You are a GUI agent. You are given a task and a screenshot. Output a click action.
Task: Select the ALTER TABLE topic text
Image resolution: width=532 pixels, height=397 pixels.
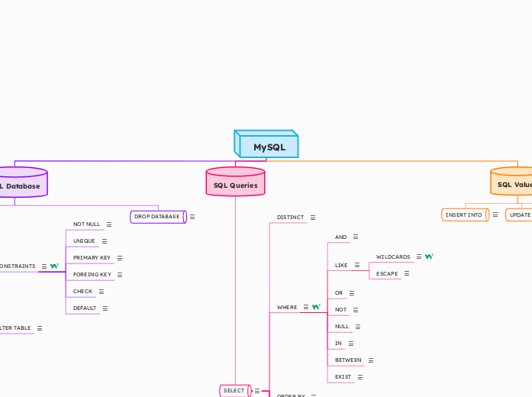[15, 328]
